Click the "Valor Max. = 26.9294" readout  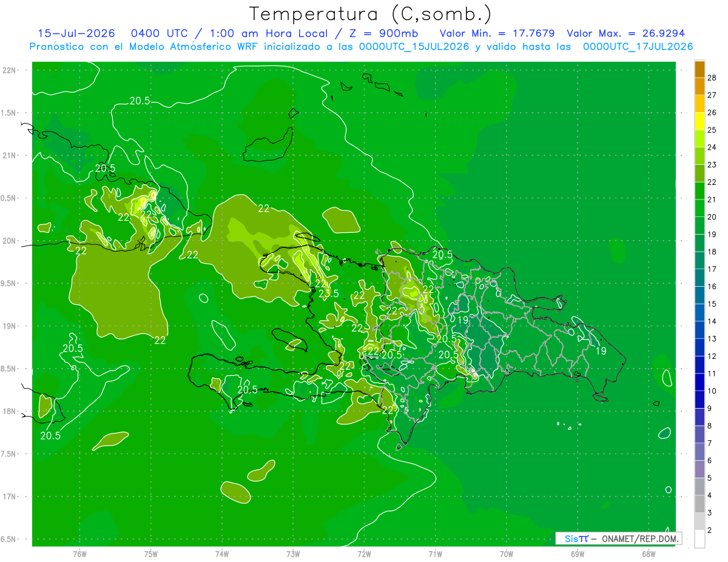coord(625,33)
